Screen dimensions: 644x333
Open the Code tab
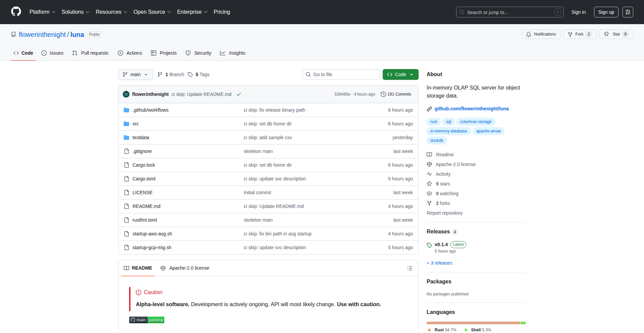(x=23, y=53)
